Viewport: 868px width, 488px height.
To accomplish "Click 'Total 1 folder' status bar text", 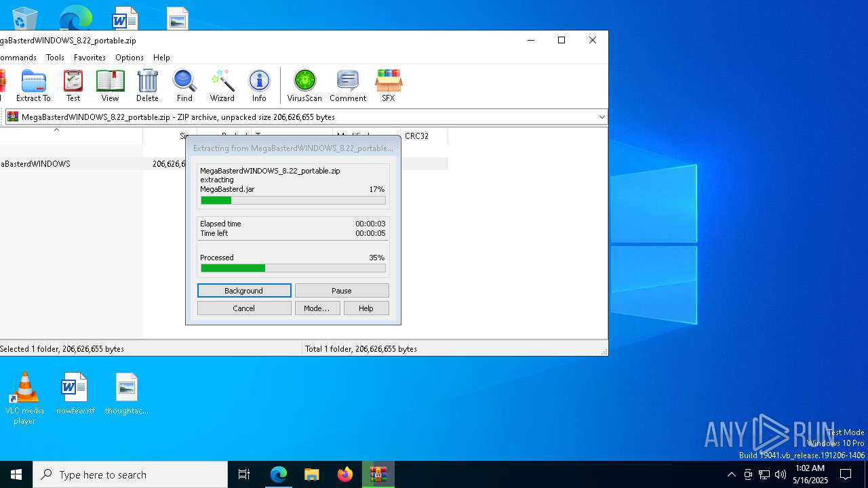I will (361, 349).
